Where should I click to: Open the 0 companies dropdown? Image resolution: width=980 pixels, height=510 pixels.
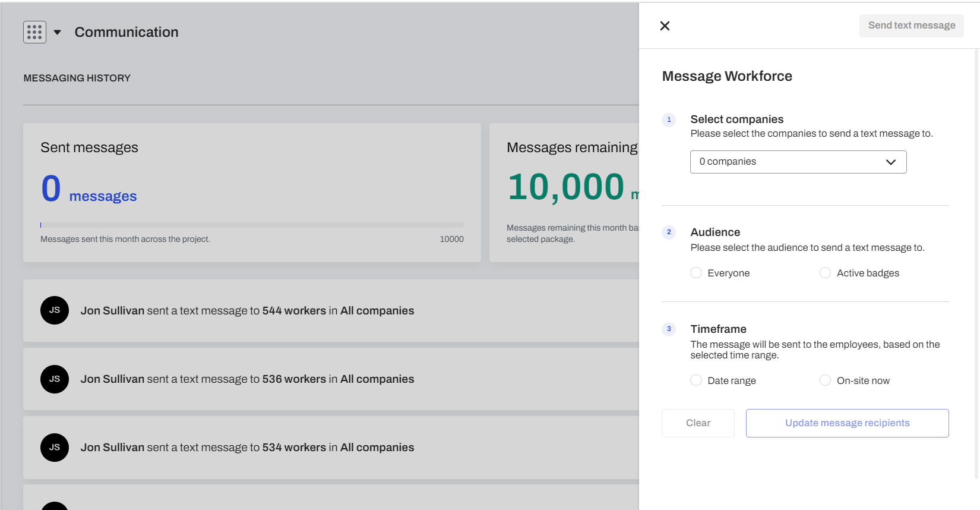[x=798, y=162]
